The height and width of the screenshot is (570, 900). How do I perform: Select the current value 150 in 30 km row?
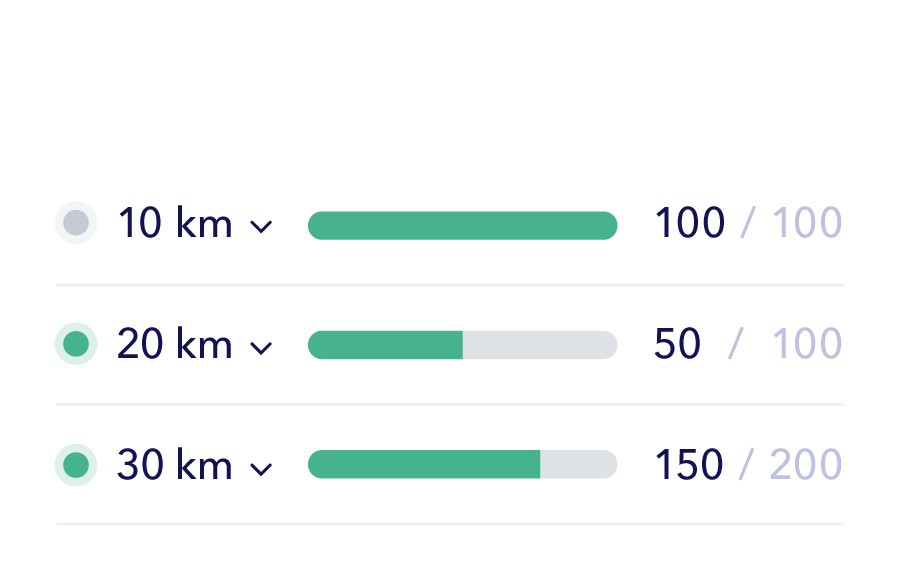(x=689, y=464)
